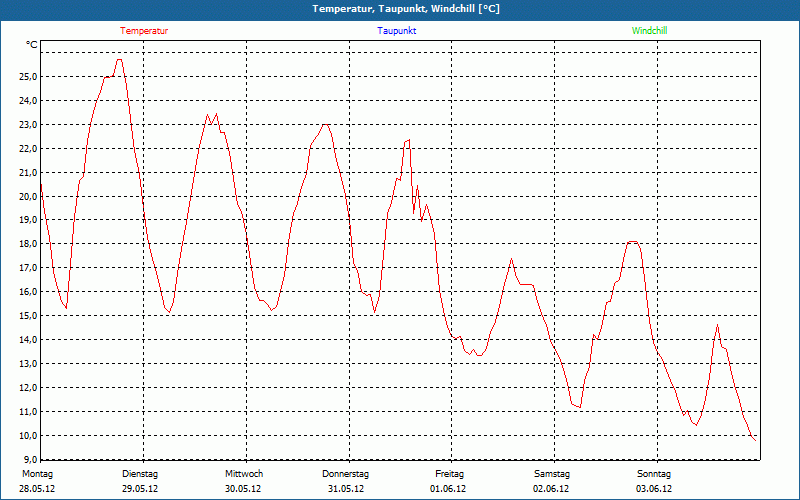Viewport: 800px width, 500px height.
Task: Click the 15,0 y-axis value
Action: coord(28,316)
